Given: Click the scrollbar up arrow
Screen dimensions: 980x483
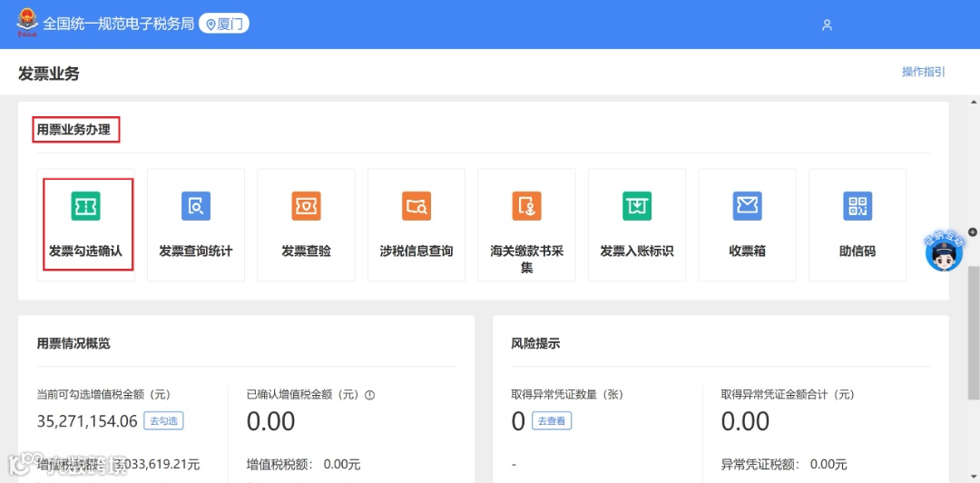Looking at the screenshot, I should click(973, 102).
